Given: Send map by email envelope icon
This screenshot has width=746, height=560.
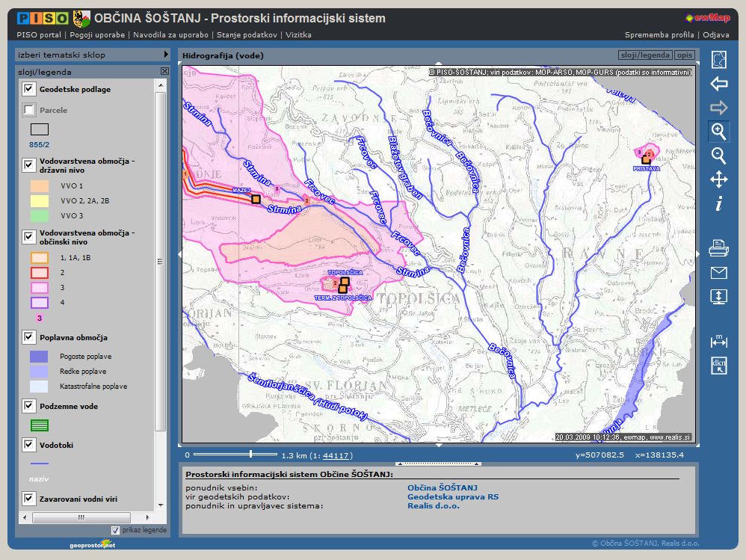Looking at the screenshot, I should click(x=718, y=272).
